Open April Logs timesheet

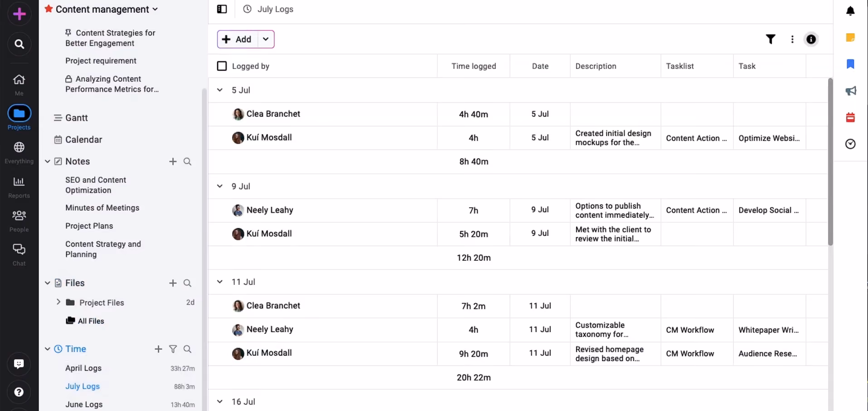83,368
